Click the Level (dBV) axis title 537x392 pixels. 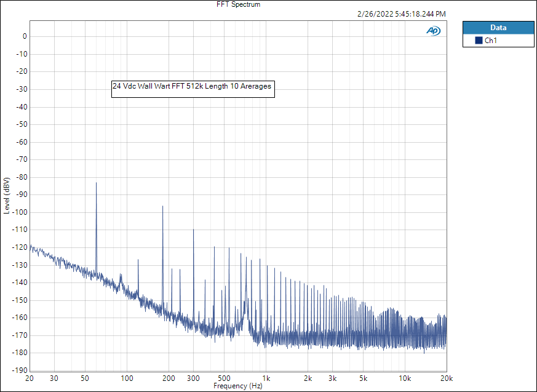pos(7,196)
